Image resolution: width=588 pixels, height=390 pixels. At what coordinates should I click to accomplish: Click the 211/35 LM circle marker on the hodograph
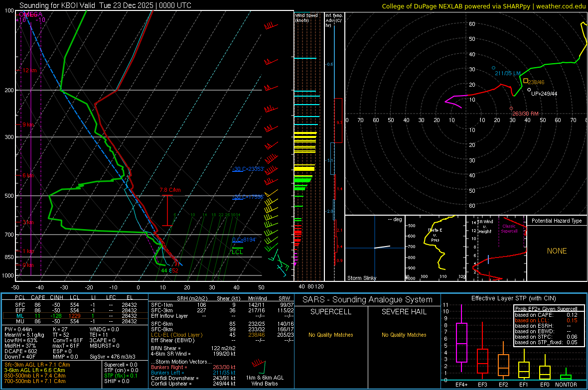493,68
